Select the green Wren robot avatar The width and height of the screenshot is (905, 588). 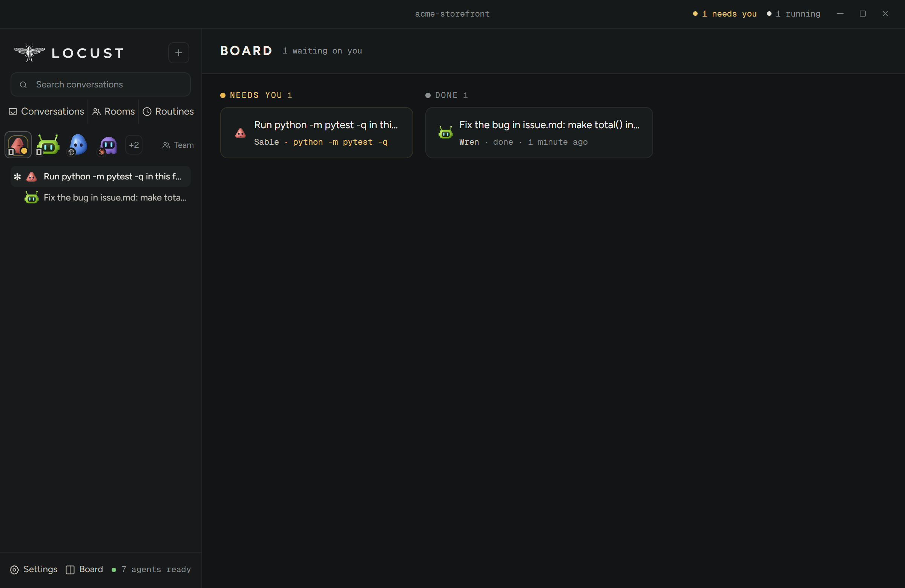tap(48, 145)
